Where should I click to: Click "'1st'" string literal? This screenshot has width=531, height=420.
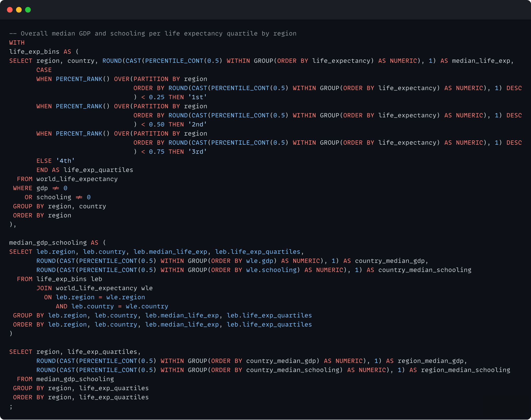pos(198,97)
